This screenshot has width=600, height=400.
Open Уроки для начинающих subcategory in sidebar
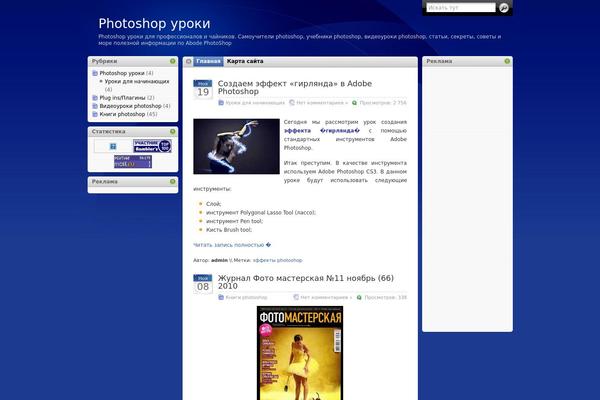click(137, 82)
